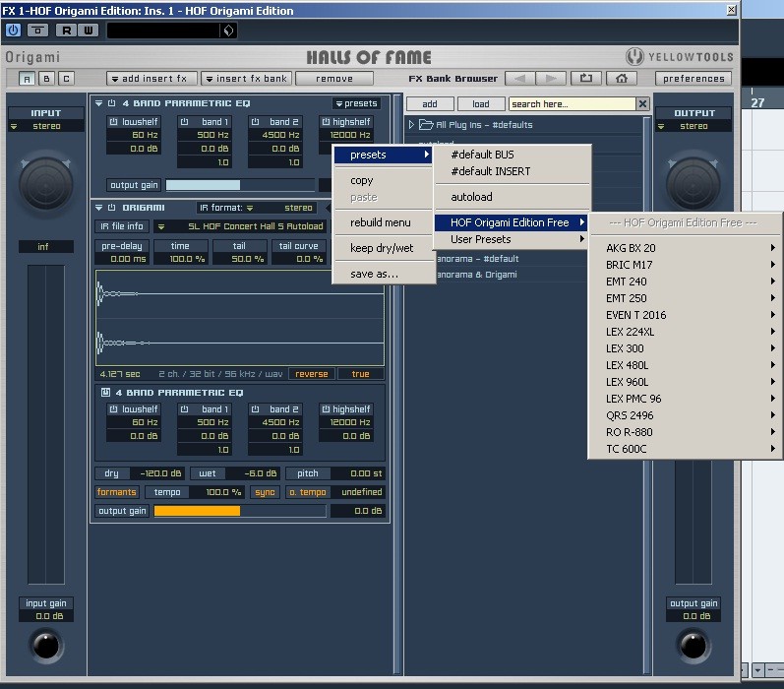Screen dimensions: 784x689
Task: Toggle lower 4 Band Parametric EQ power
Action: 105,393
